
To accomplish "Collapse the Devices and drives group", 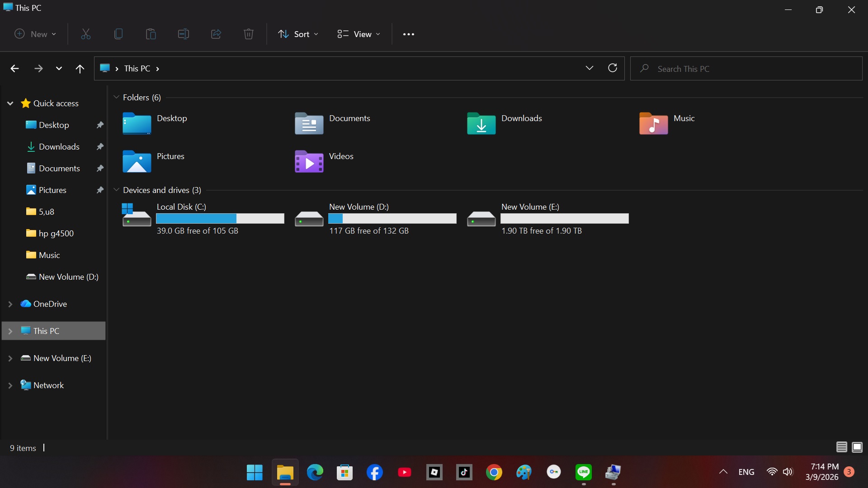I will coord(116,190).
